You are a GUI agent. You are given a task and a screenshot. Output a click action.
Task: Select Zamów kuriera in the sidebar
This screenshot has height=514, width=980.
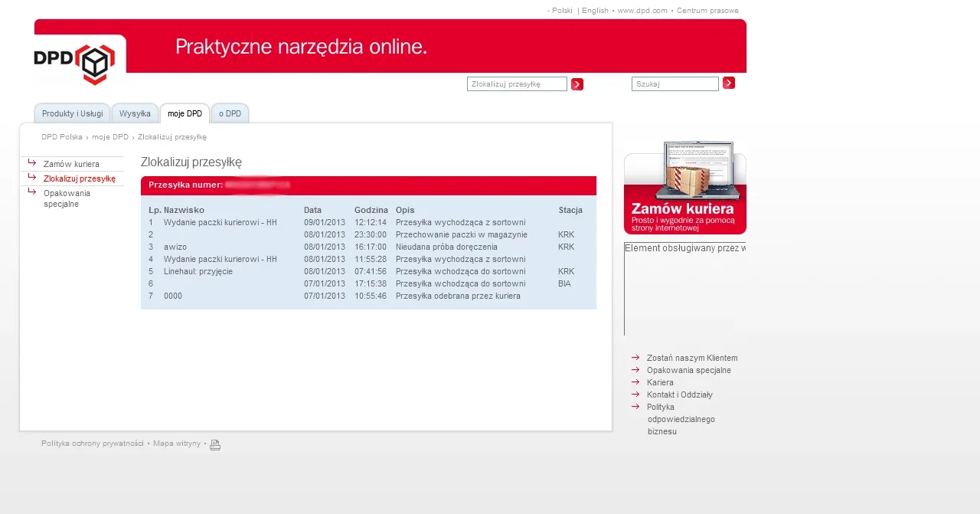click(x=71, y=164)
